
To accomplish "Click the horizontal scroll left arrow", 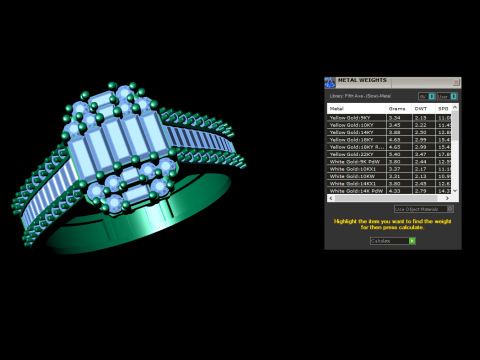I will pyautogui.click(x=331, y=198).
